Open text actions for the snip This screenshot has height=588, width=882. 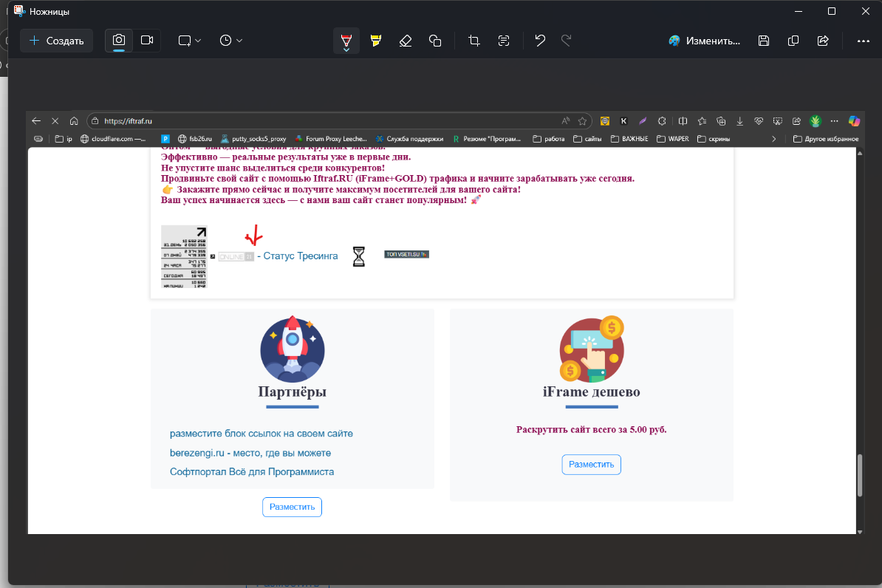[x=504, y=41]
